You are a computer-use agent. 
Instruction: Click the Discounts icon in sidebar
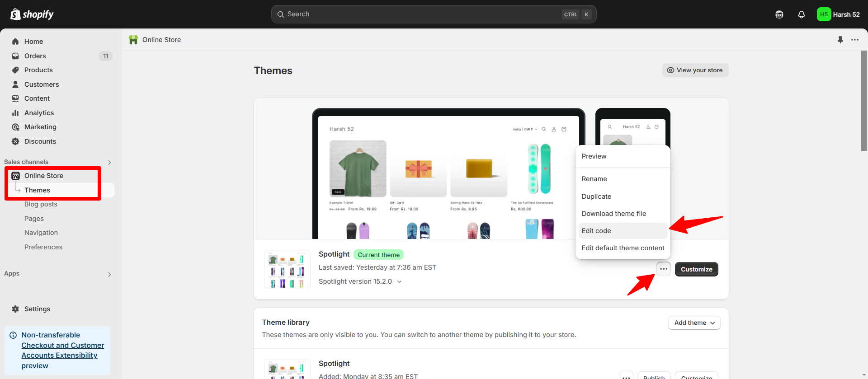[x=15, y=141]
